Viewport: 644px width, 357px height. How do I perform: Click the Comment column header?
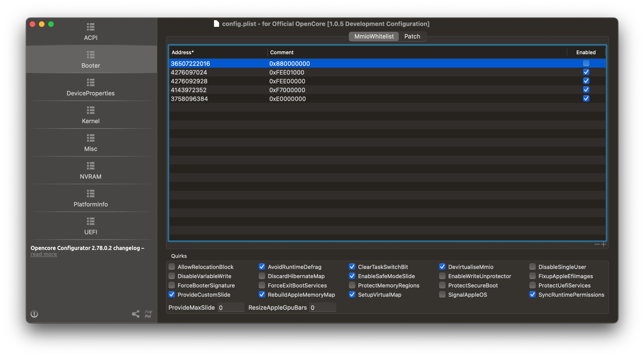click(417, 52)
